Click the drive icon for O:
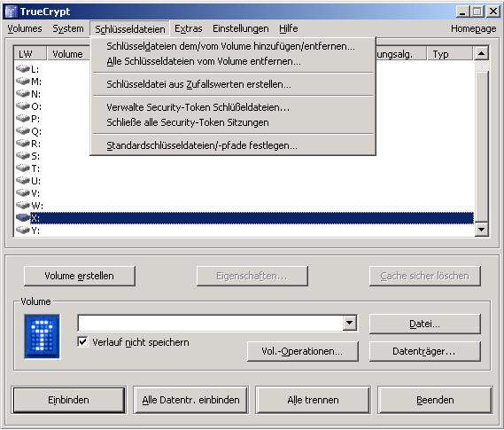 pos(23,106)
